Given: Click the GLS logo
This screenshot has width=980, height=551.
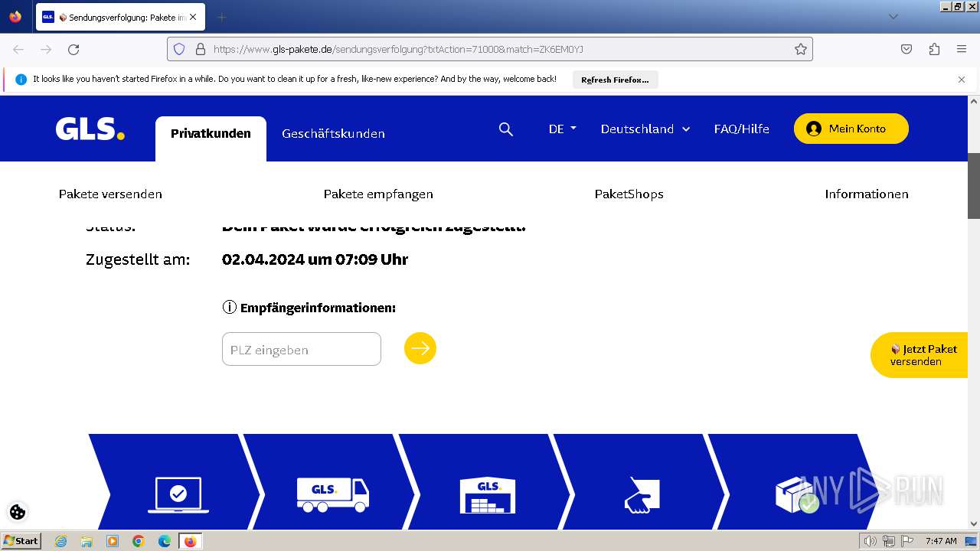Looking at the screenshot, I should click(90, 129).
